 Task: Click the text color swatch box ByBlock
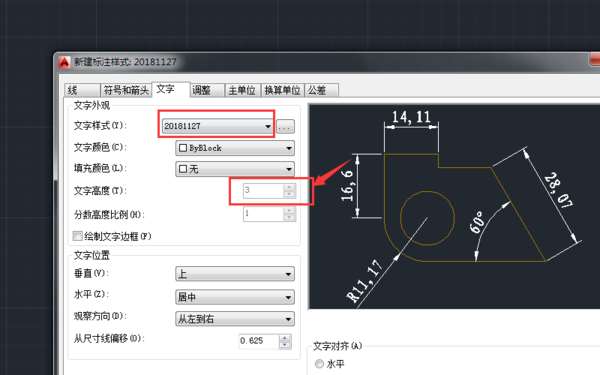tap(183, 148)
